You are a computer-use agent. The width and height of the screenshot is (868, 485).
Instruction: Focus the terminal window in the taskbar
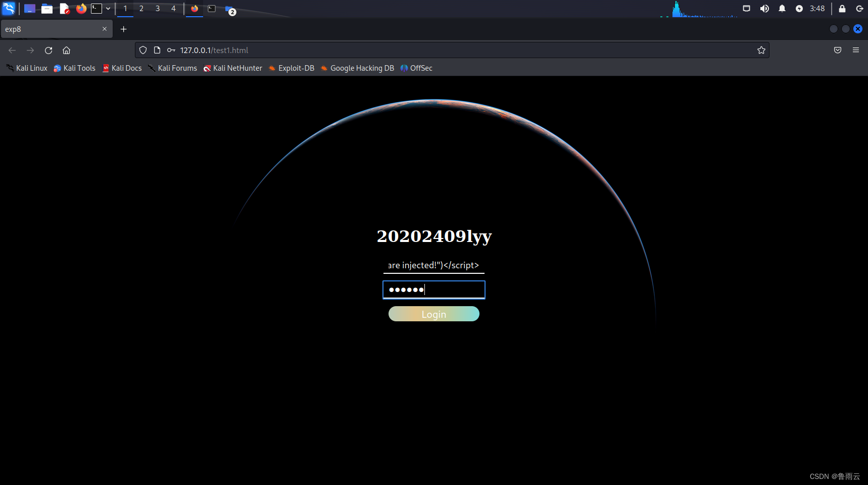pos(212,9)
